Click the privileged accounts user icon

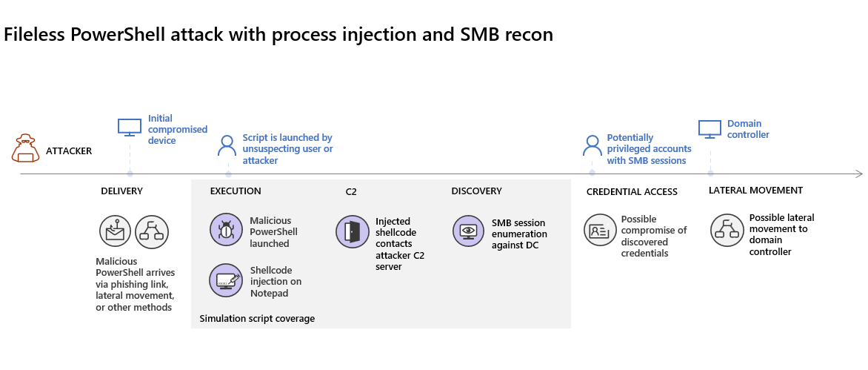[592, 145]
